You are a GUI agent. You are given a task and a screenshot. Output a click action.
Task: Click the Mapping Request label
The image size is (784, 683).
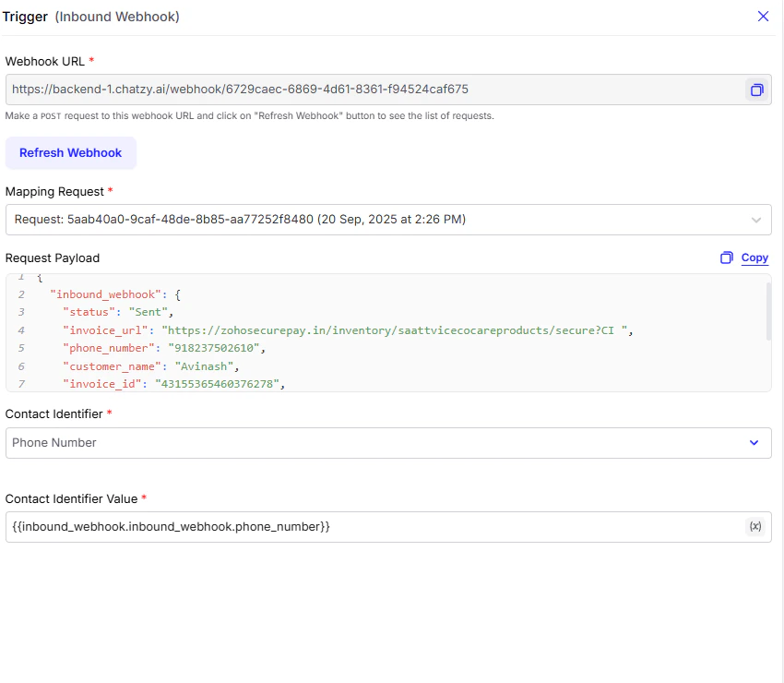(54, 192)
